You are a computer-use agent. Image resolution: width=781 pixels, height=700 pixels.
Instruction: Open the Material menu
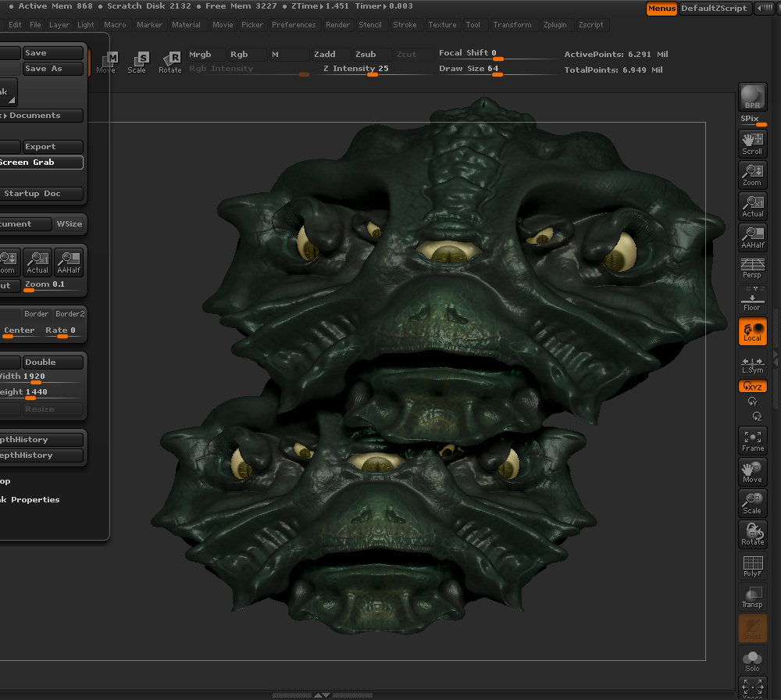click(x=187, y=25)
